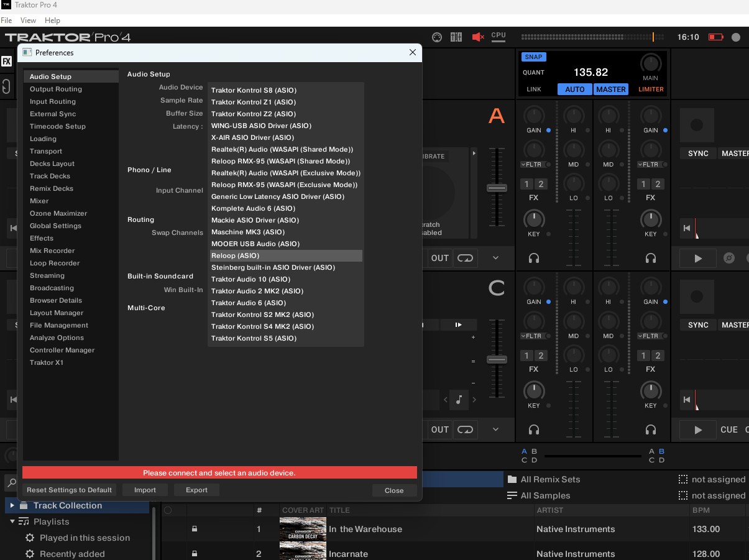This screenshot has width=749, height=560.
Task: Click the Export button
Action: click(x=196, y=490)
